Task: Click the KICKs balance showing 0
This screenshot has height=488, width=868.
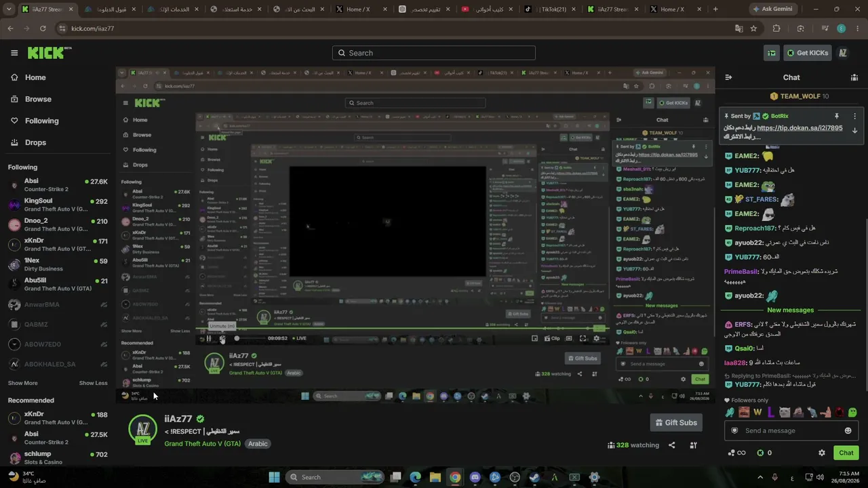Action: [x=764, y=453]
